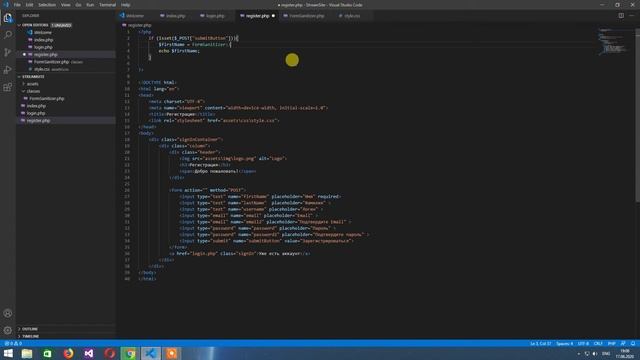Open the Manage gear icon
Image resolution: width=640 pixels, height=360 pixels.
pyautogui.click(x=8, y=330)
